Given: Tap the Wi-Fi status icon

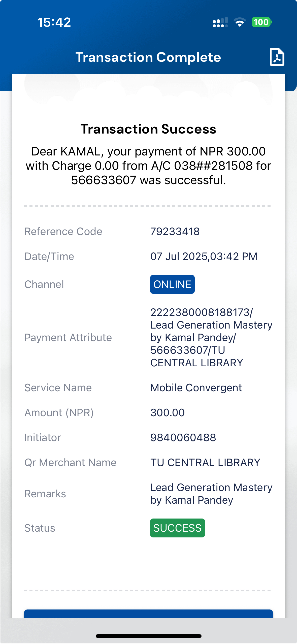Looking at the screenshot, I should click(240, 22).
